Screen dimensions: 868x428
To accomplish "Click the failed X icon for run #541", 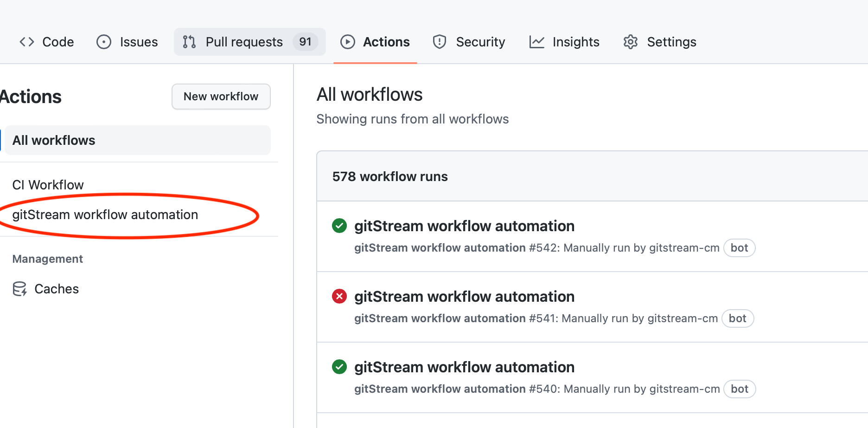I will (339, 296).
